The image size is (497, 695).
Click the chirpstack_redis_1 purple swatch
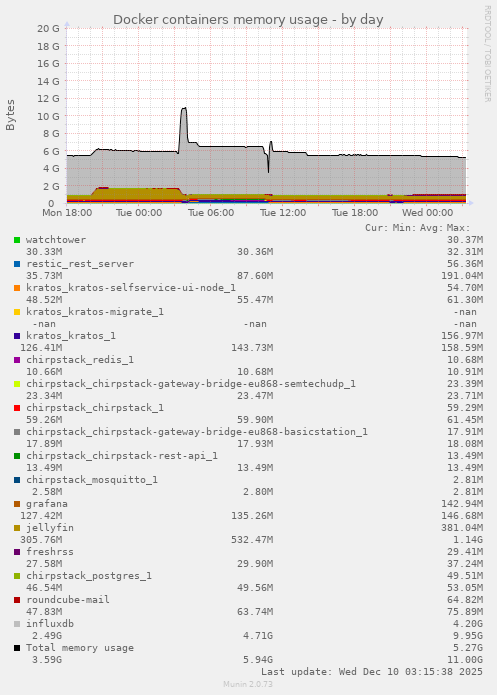(x=17, y=360)
